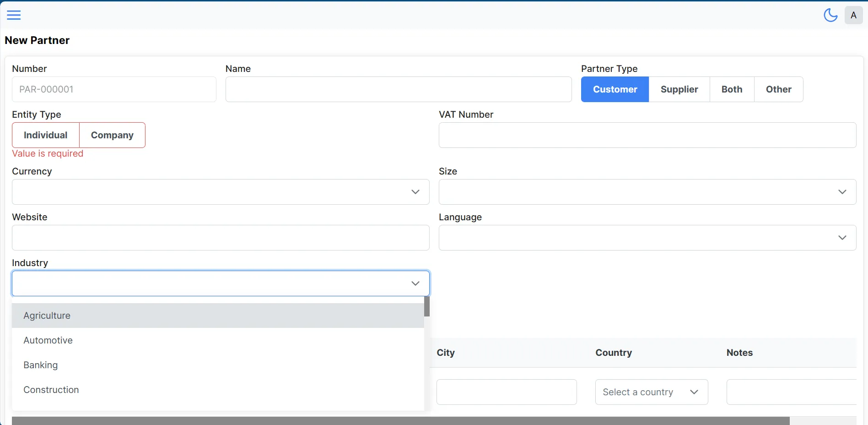Image resolution: width=868 pixels, height=425 pixels.
Task: Expand the Language dropdown
Action: [x=842, y=238]
